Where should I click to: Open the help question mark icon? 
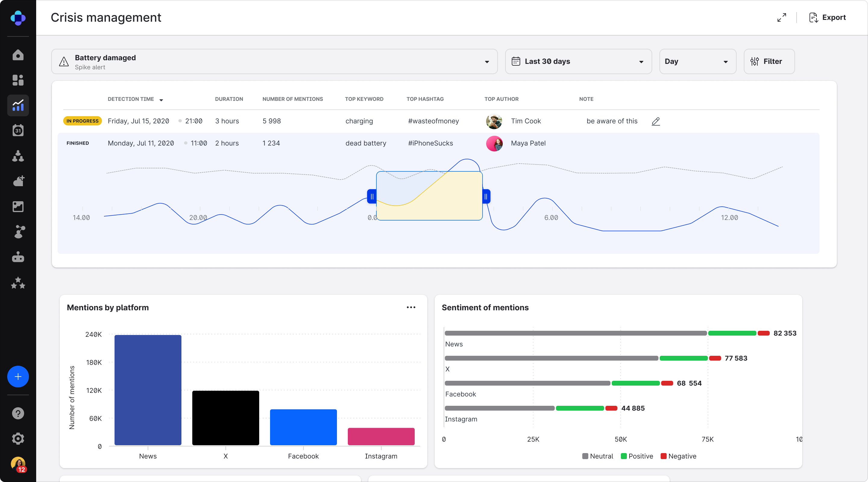(x=18, y=413)
